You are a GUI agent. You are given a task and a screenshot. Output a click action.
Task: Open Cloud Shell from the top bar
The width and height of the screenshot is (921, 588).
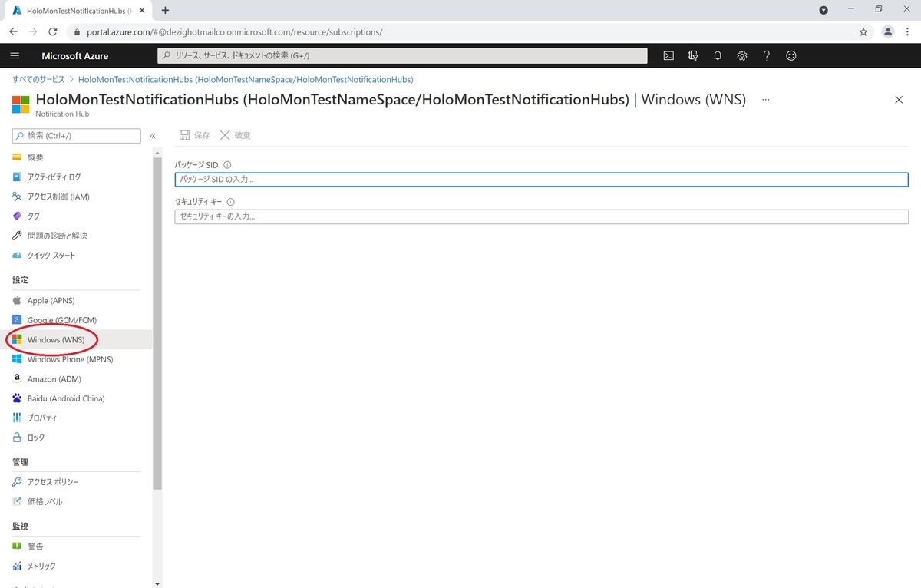pos(668,55)
